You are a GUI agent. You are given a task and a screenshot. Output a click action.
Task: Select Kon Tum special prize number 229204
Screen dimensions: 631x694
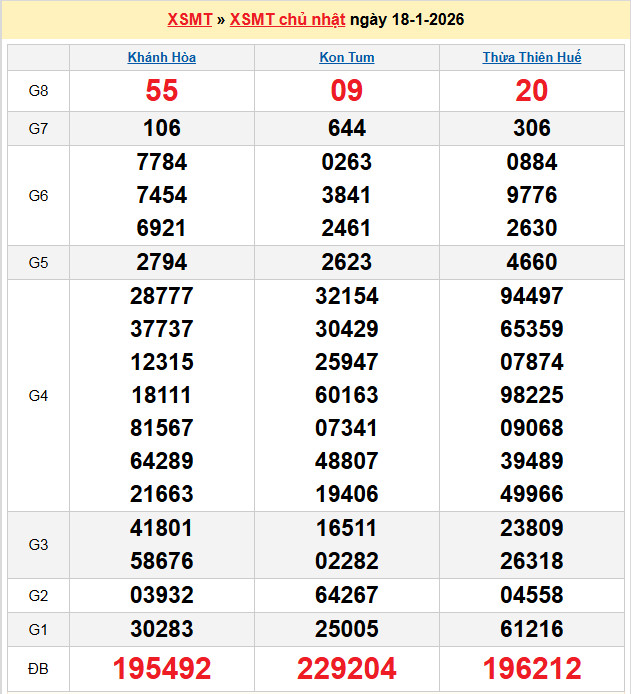pyautogui.click(x=347, y=669)
